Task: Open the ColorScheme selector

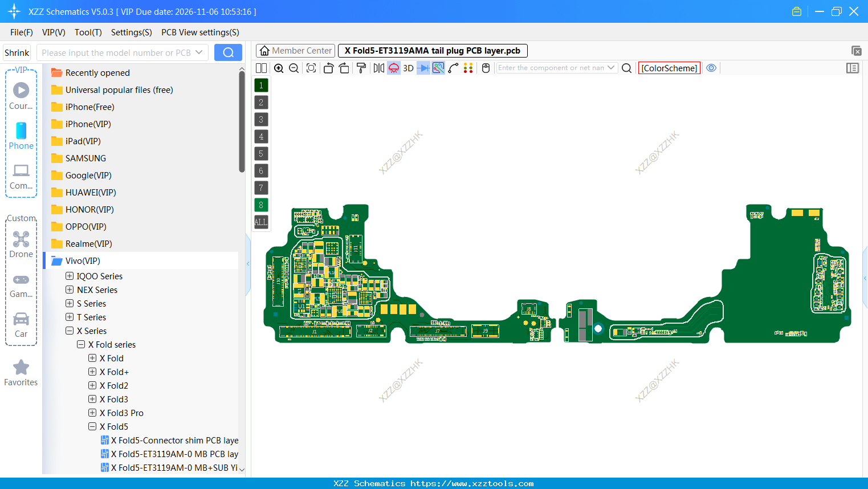Action: 669,67
